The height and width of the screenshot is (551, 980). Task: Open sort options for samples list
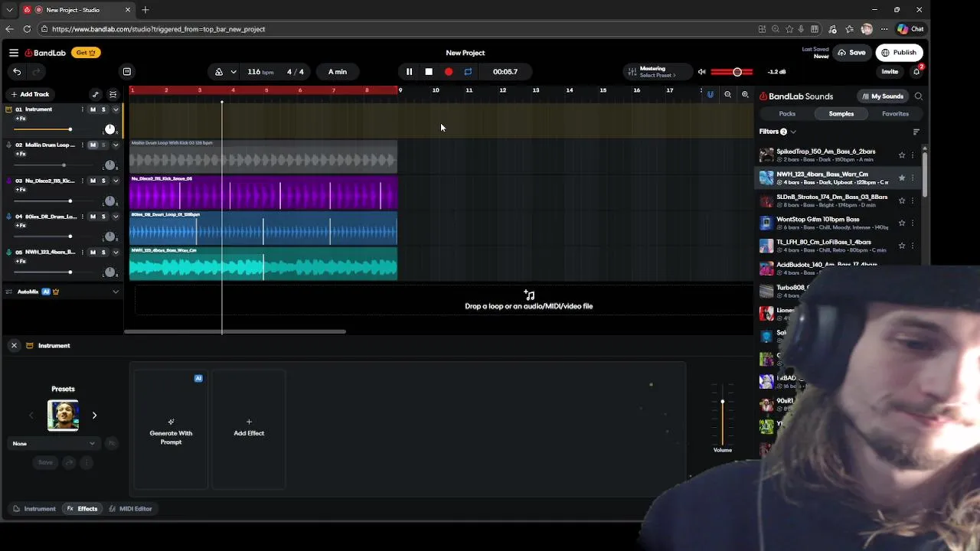point(916,132)
